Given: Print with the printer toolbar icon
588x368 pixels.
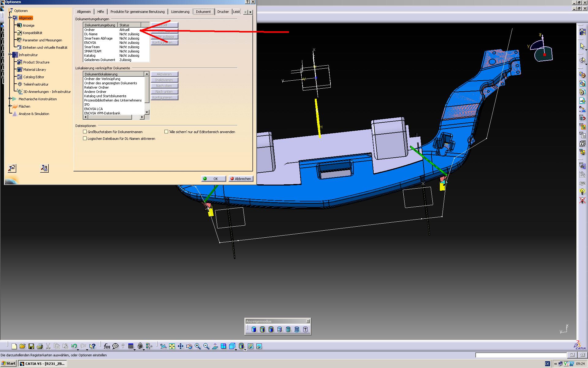Looking at the screenshot, I should coord(40,346).
